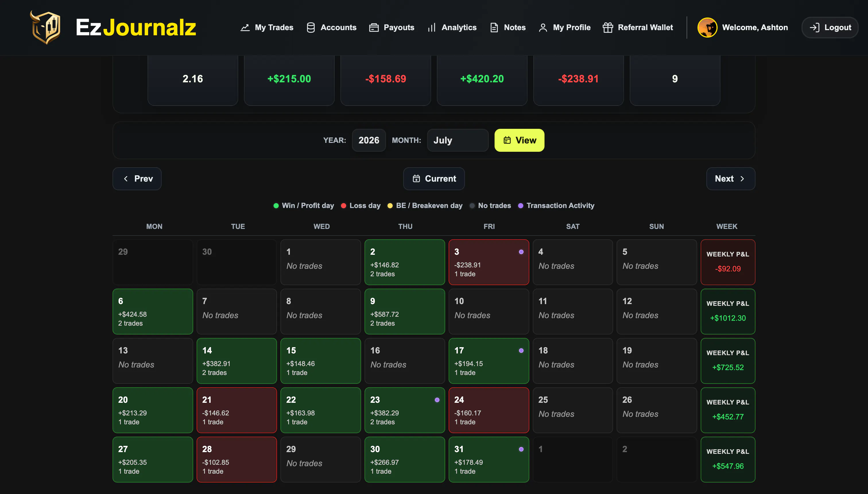Open the Analytics nav link
This screenshot has width=868, height=494.
coord(452,28)
